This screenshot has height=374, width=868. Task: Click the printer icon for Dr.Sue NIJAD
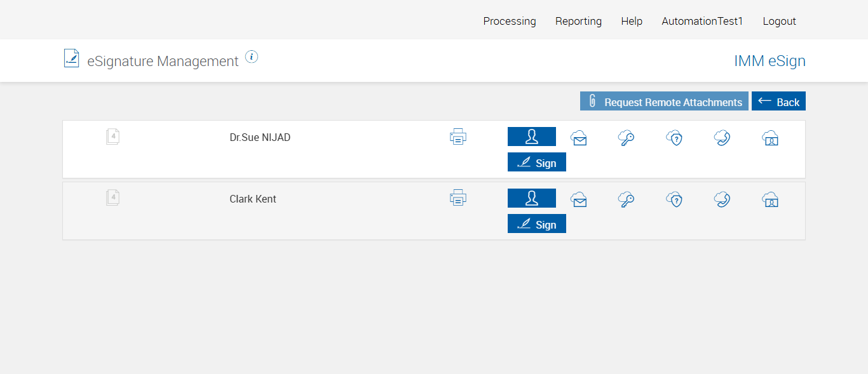[458, 137]
